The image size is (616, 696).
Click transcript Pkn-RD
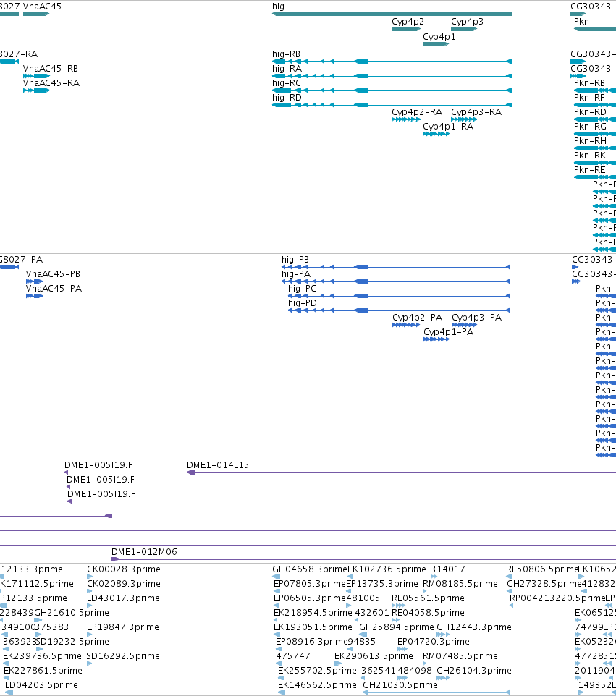click(595, 119)
